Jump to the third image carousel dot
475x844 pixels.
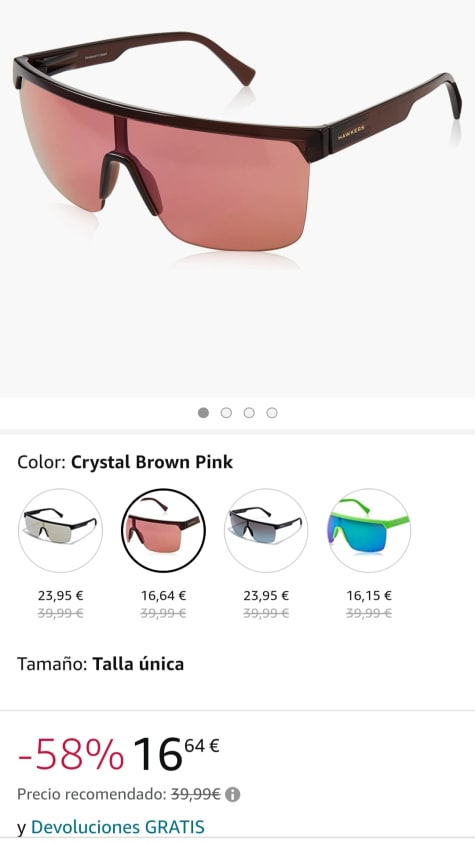pyautogui.click(x=249, y=413)
